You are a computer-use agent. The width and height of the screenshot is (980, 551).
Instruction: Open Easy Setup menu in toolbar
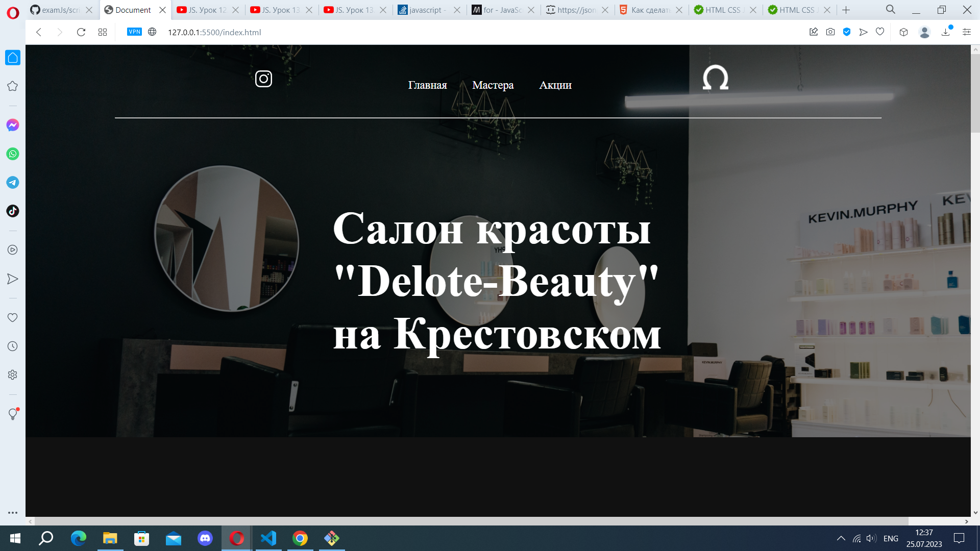coord(966,32)
